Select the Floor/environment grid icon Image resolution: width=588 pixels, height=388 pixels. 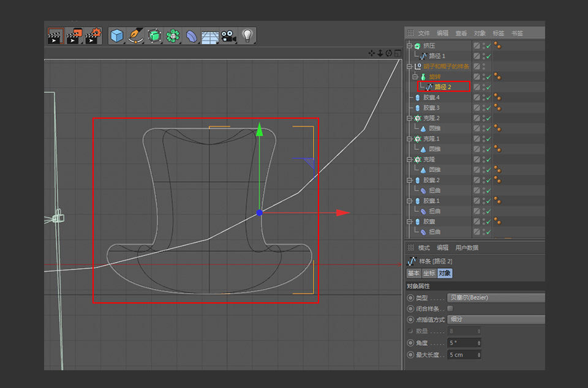[x=209, y=35]
